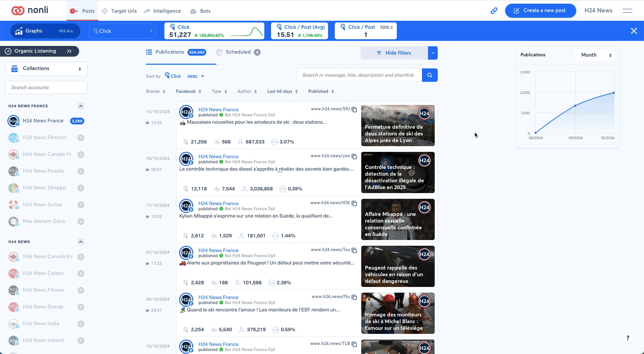644x354 pixels.
Task: Open the Author filter dropdown
Action: coord(247,91)
